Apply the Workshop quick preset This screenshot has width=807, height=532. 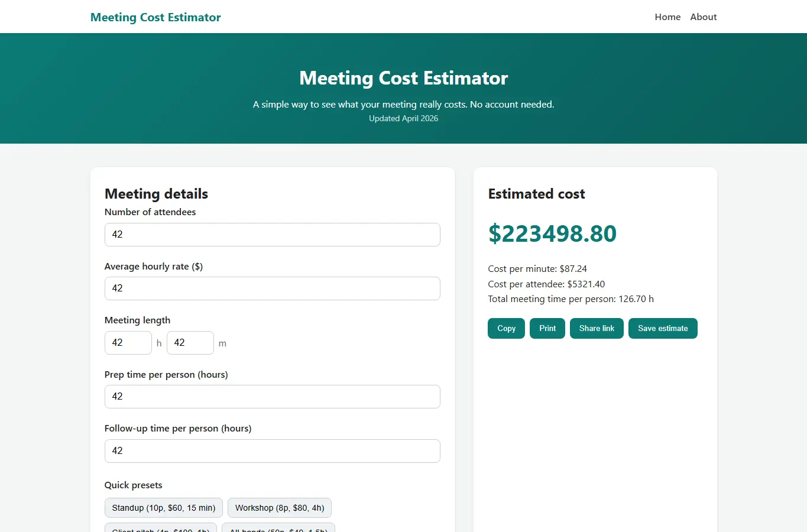pos(280,508)
